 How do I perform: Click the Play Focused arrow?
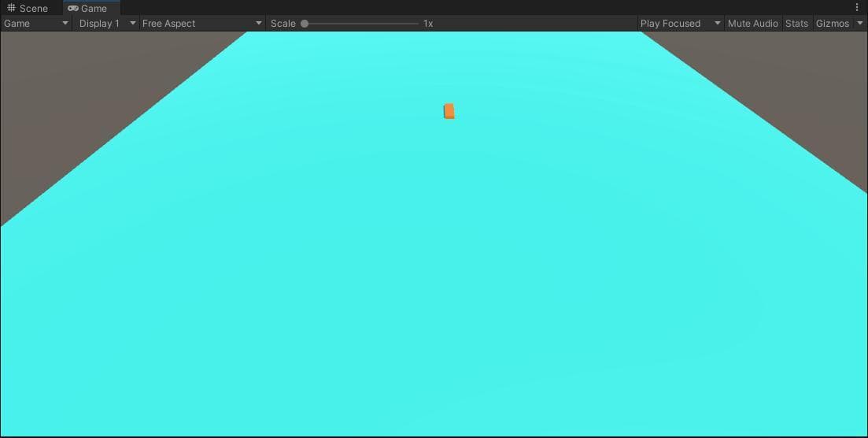(x=718, y=24)
